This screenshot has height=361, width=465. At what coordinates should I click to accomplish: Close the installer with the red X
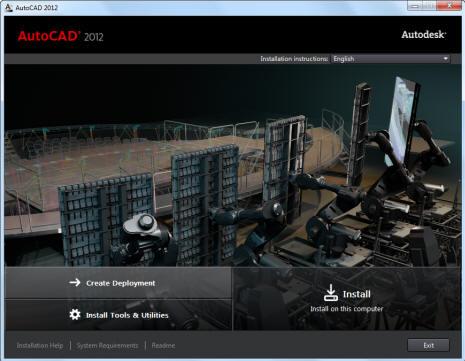[x=449, y=5]
